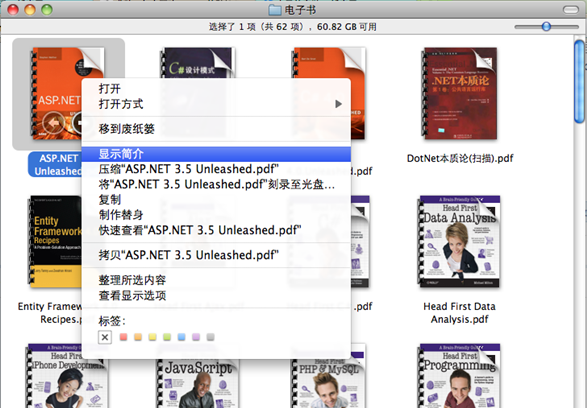Adjust the icon size slider knob
Image resolution: width=587 pixels, height=408 pixels.
(546, 27)
